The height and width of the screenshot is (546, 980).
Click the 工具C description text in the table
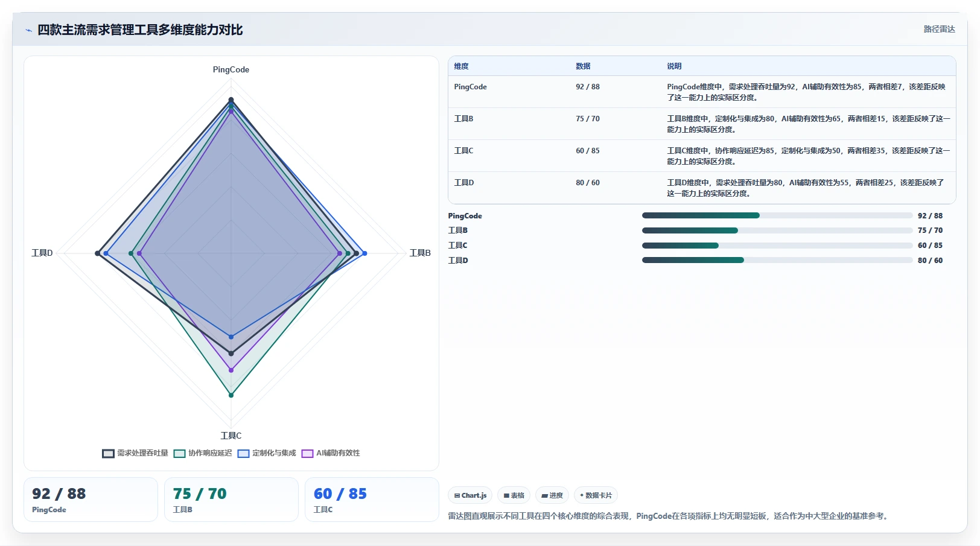click(x=809, y=156)
